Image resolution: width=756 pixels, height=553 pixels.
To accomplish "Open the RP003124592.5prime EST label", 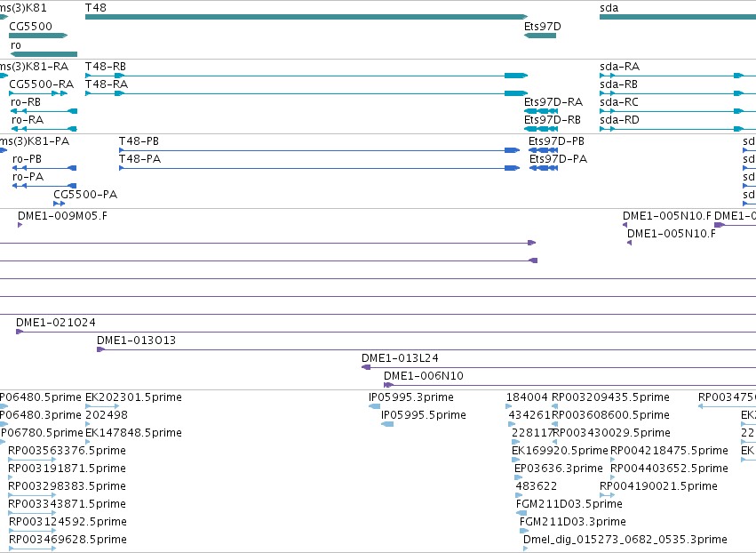I will point(68,522).
